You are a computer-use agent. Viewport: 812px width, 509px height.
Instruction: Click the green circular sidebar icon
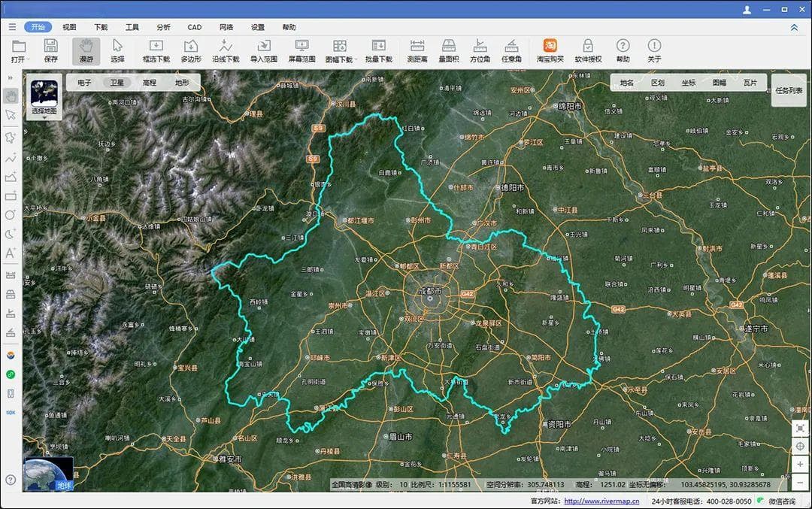[x=11, y=374]
